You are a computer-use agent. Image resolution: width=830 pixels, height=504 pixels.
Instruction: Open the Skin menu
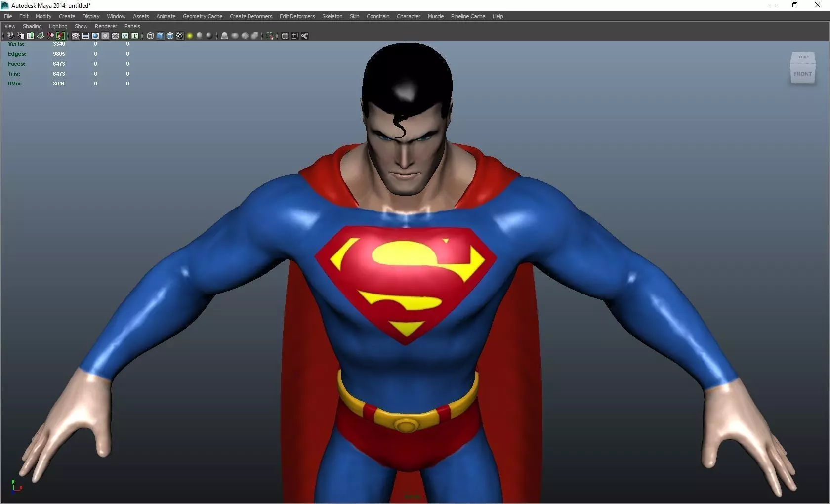point(355,16)
